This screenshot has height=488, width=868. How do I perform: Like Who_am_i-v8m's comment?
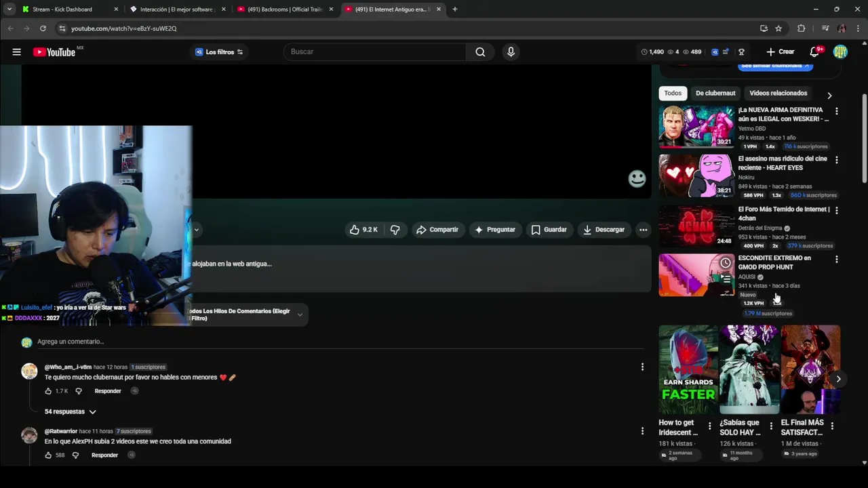pos(48,391)
